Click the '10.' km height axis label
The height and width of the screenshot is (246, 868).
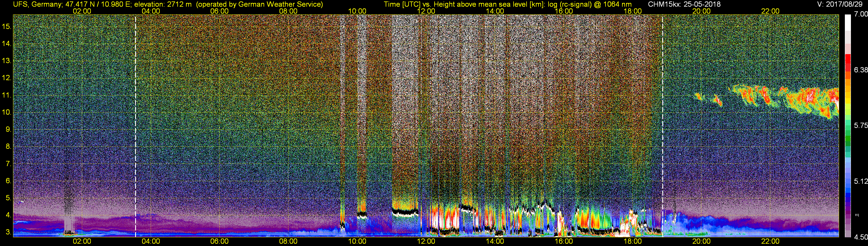(7, 112)
